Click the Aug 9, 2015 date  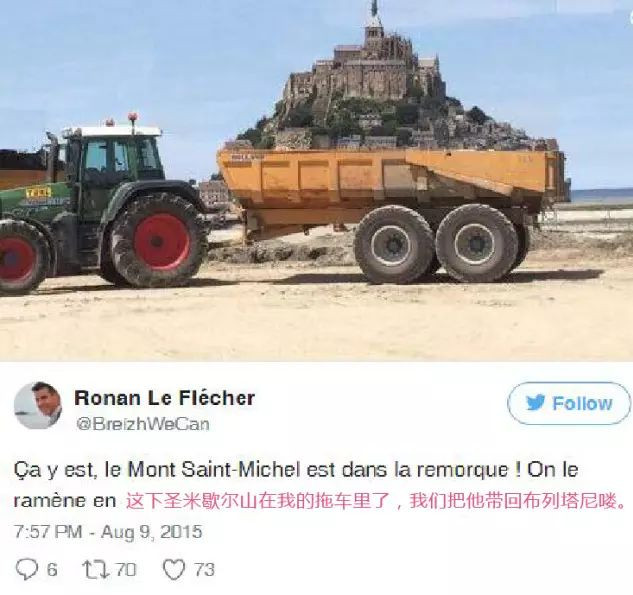[151, 532]
